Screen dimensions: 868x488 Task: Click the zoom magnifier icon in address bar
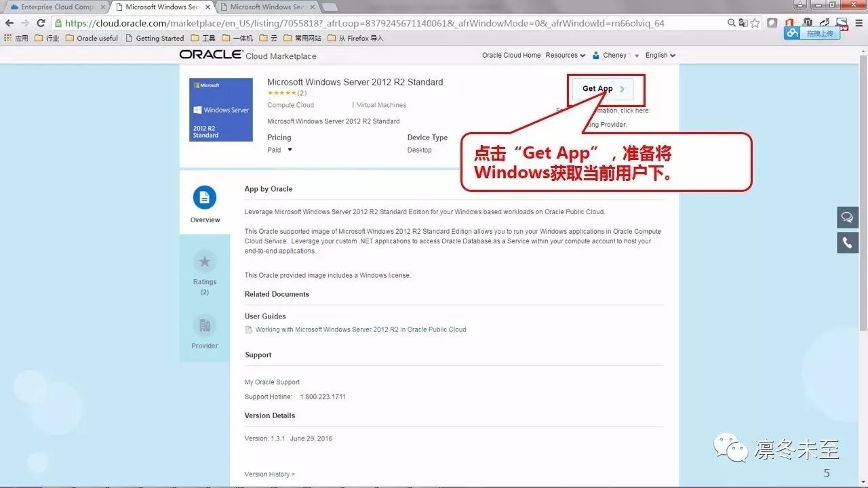point(732,23)
